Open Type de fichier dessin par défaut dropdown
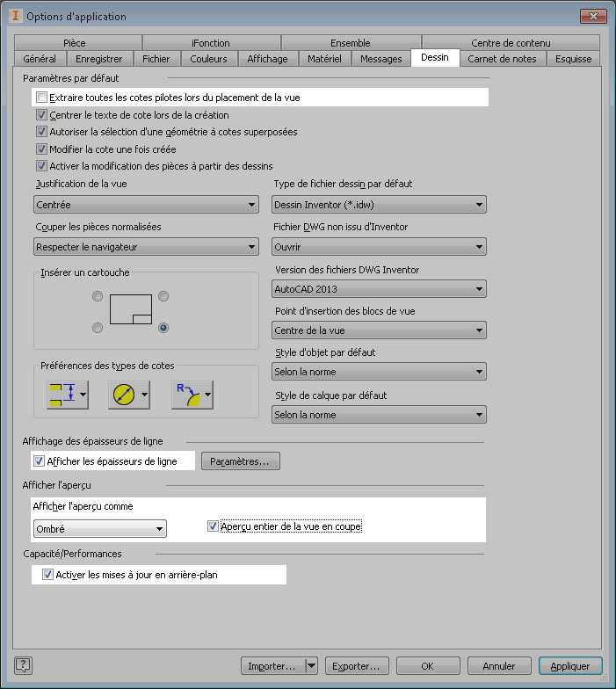 click(x=379, y=204)
